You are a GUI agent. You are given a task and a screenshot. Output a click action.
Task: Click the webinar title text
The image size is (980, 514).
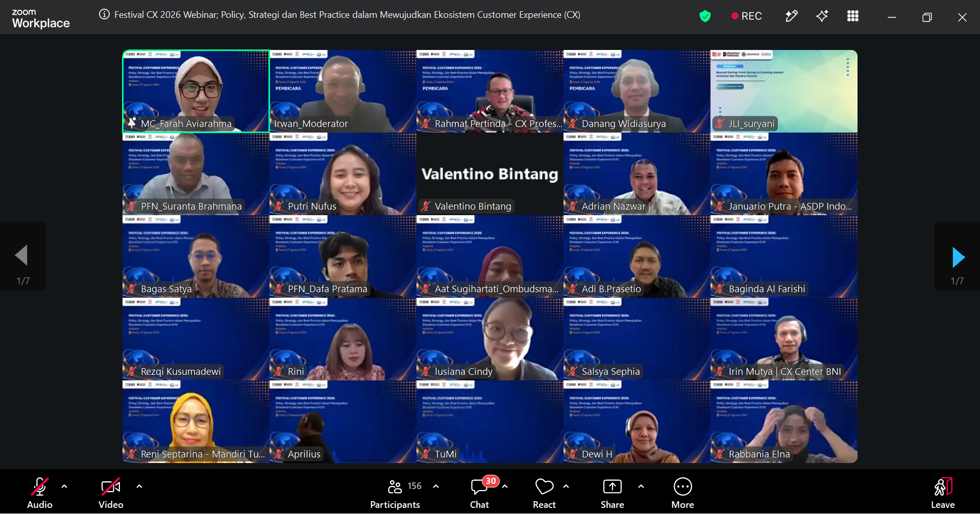[347, 15]
